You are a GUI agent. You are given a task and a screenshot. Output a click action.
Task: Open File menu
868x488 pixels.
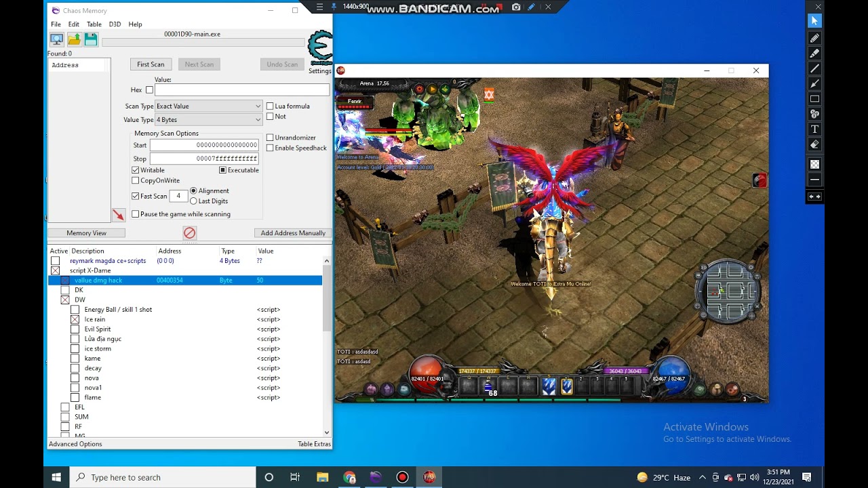pyautogui.click(x=56, y=24)
